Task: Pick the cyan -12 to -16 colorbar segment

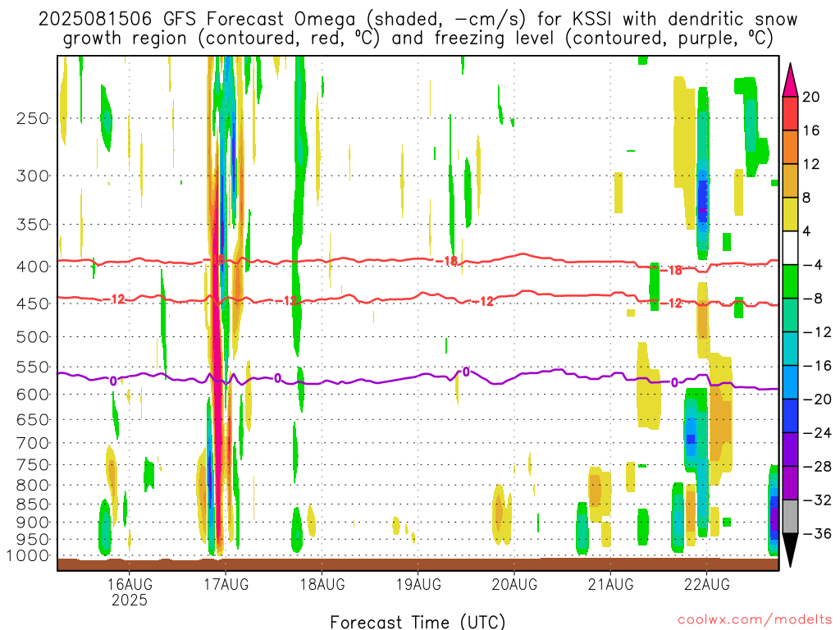Action: 790,349
